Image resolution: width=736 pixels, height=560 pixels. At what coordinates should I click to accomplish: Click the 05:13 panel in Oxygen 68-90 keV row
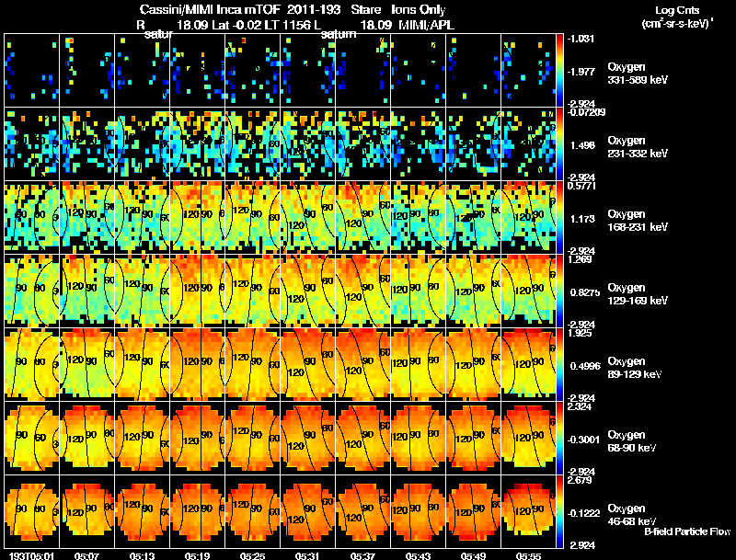143,438
